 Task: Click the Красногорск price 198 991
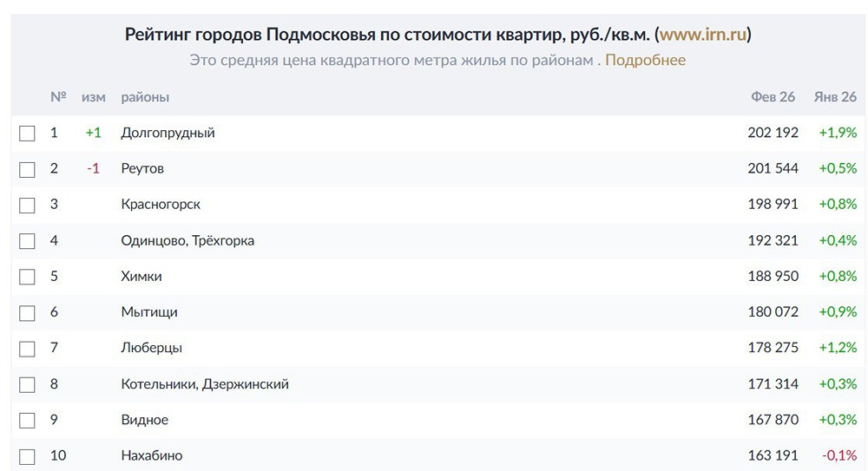pyautogui.click(x=773, y=205)
